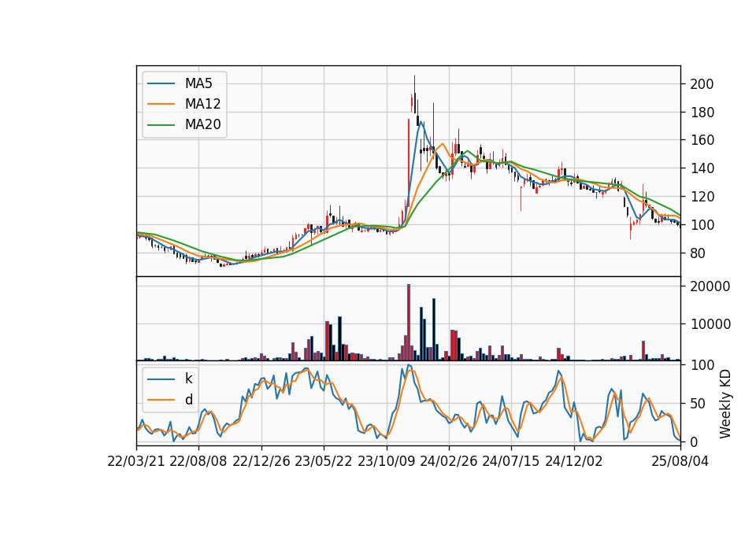Click the d legend label
The image size is (756, 543).
pos(188,400)
